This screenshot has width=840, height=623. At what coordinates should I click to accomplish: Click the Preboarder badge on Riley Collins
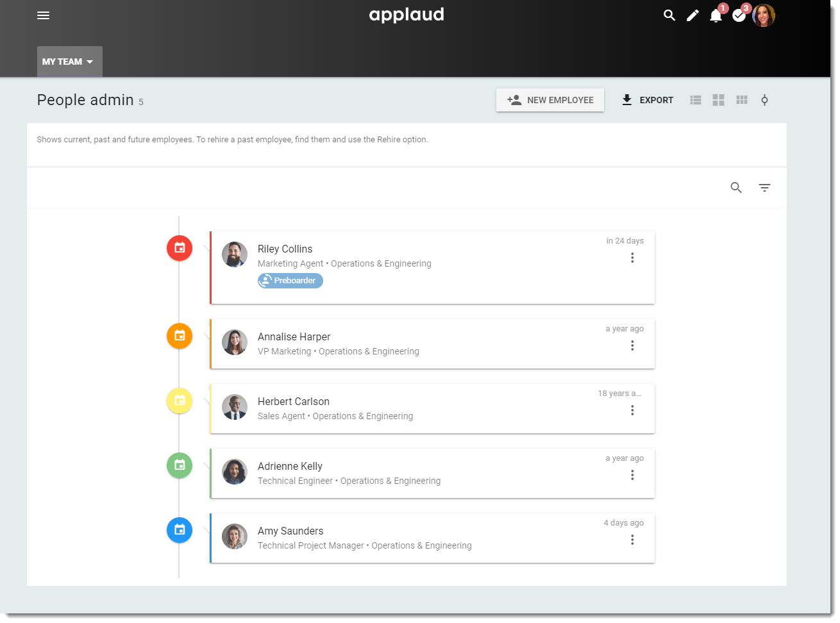[290, 280]
